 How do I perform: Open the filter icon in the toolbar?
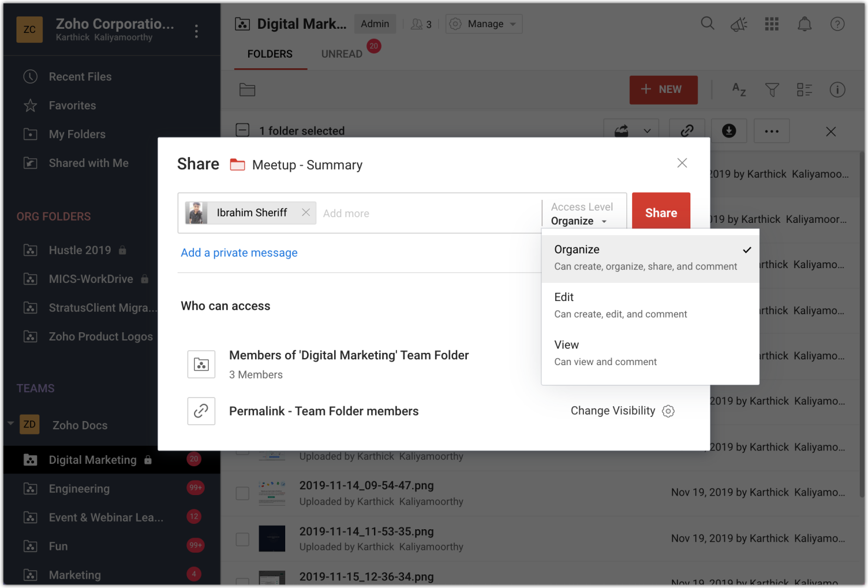click(x=772, y=90)
